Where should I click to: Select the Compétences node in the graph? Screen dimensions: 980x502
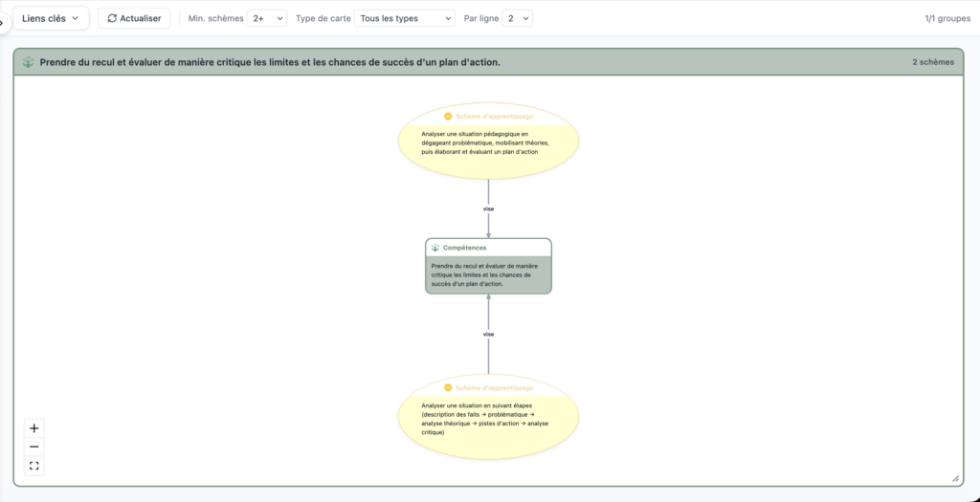pos(489,266)
